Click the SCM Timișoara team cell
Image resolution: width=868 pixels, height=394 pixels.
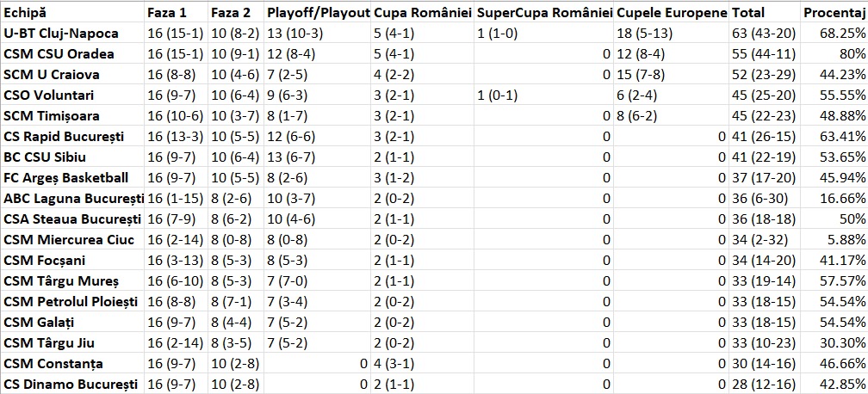[73, 115]
